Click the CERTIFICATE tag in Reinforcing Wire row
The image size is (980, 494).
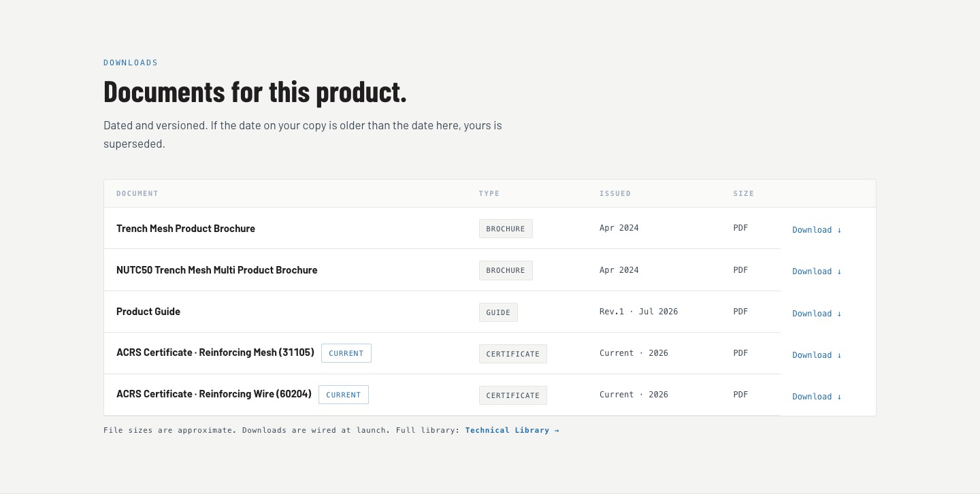(x=513, y=395)
